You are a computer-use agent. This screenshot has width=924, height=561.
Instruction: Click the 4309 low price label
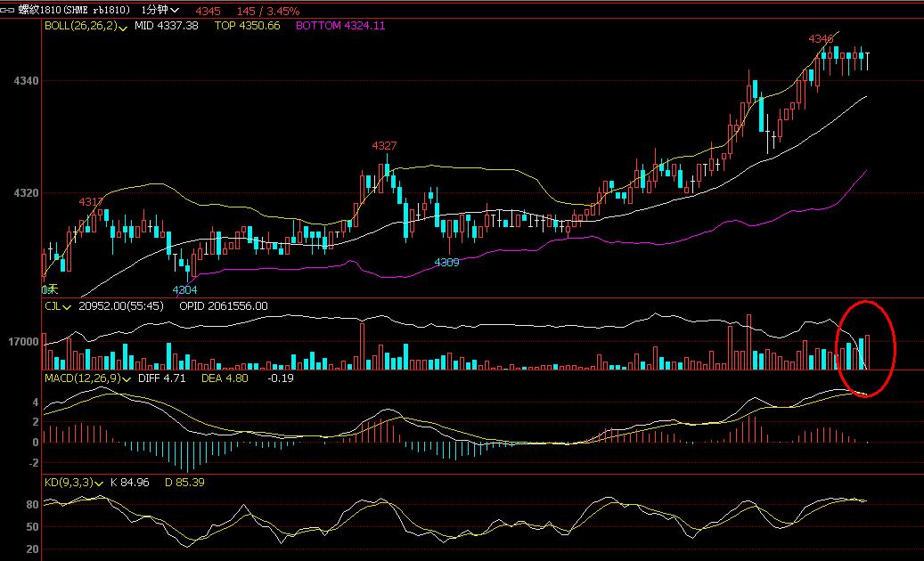point(446,262)
